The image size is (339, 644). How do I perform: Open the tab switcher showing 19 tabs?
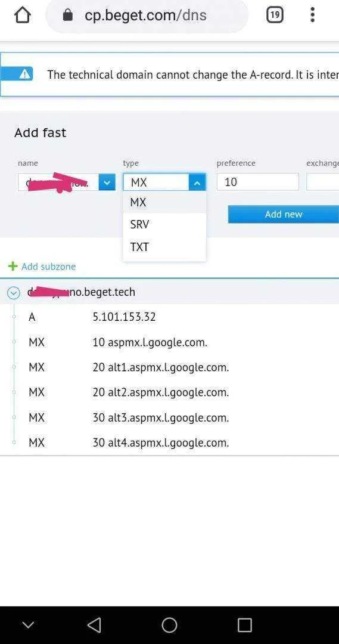[275, 16]
